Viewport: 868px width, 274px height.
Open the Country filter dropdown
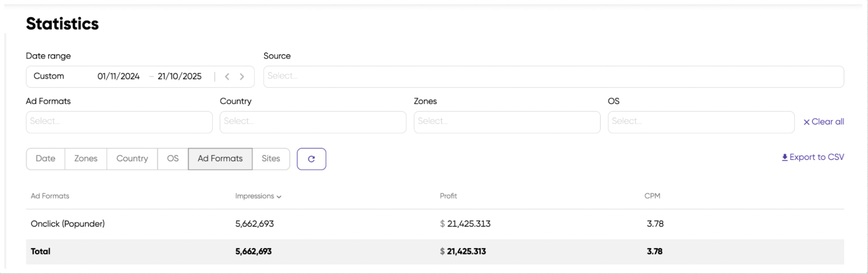(x=313, y=122)
